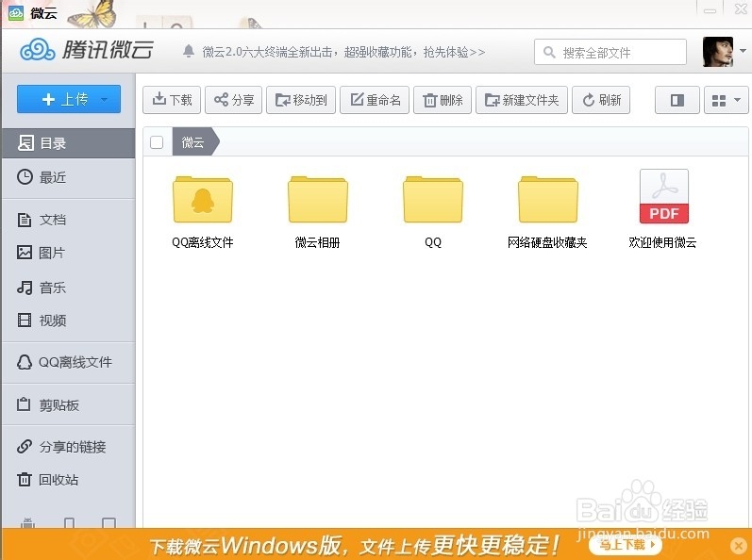Click the 重命名 rename toolbar button
This screenshot has width=752, height=560.
coord(375,100)
